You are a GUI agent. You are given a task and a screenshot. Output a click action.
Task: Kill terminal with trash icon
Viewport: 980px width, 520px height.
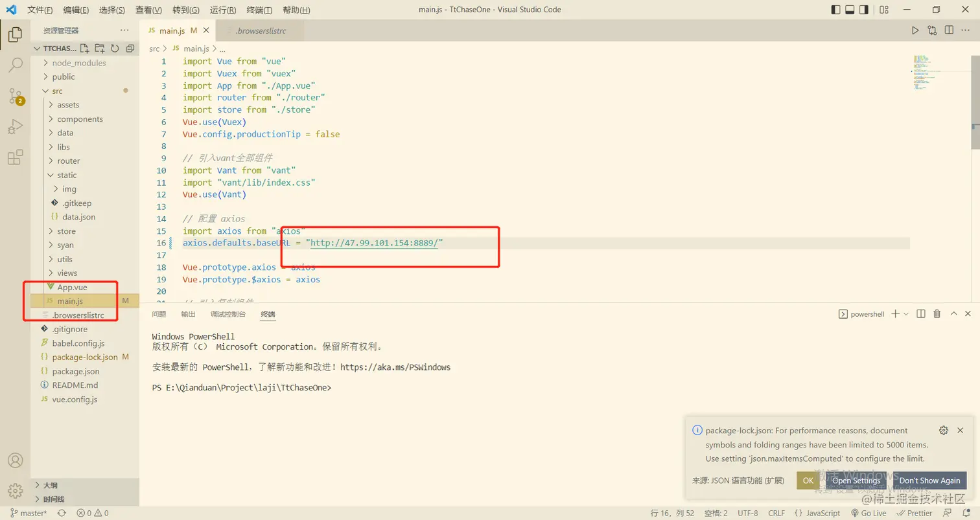[x=937, y=314]
